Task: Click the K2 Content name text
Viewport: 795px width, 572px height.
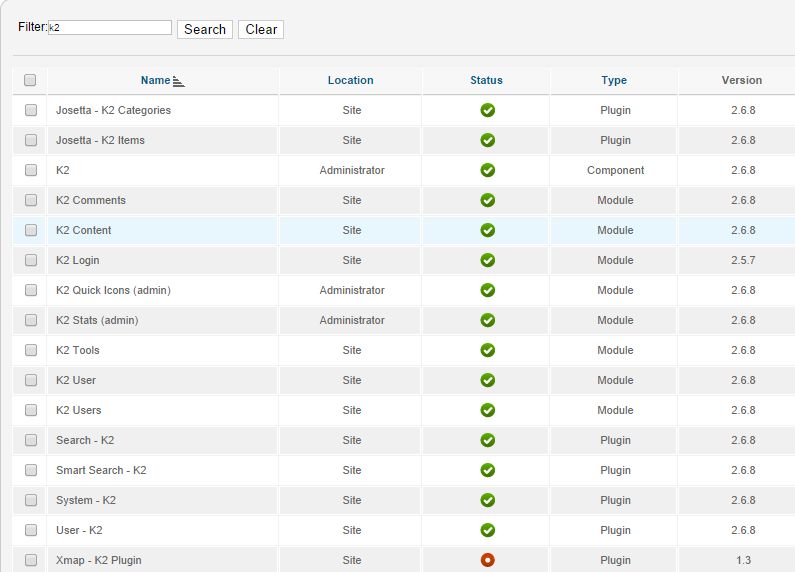Action: tap(83, 230)
